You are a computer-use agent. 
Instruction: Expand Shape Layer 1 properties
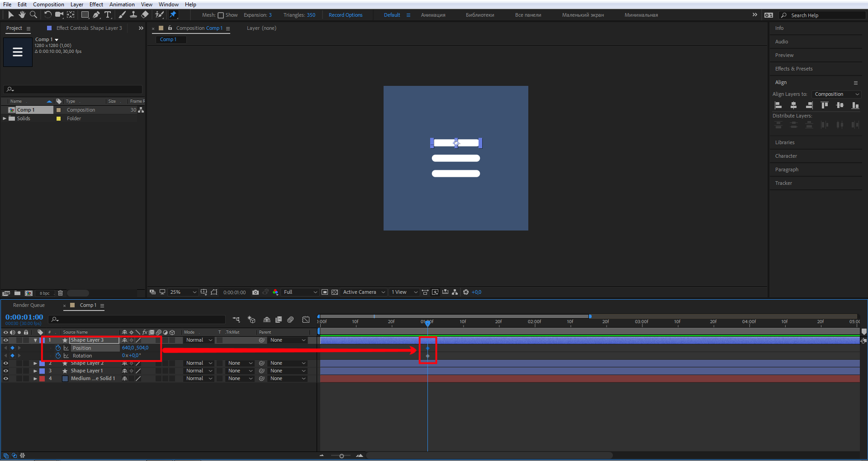pos(35,371)
